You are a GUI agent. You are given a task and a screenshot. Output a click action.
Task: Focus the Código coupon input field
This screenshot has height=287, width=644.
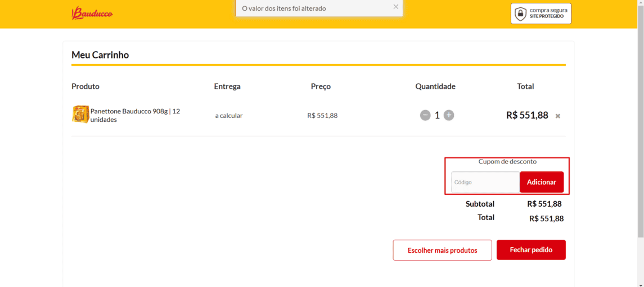[485, 182]
